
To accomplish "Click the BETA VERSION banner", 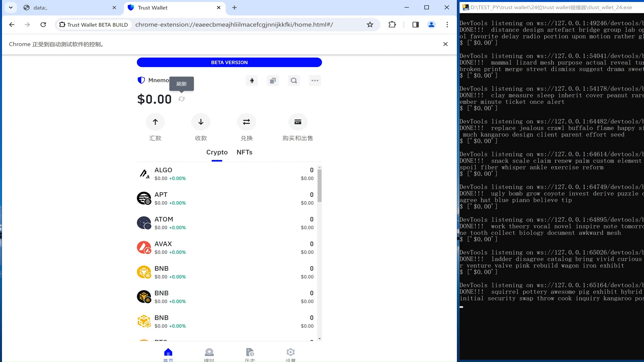I will (229, 62).
